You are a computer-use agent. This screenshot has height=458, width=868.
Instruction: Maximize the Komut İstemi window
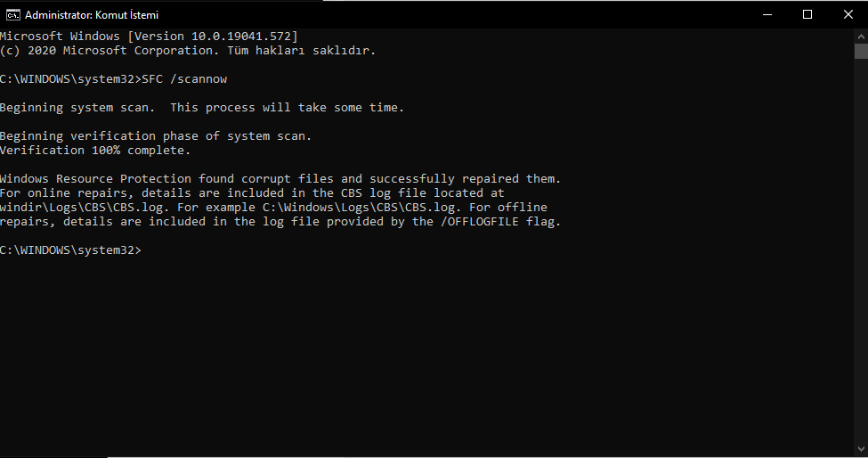coord(807,14)
